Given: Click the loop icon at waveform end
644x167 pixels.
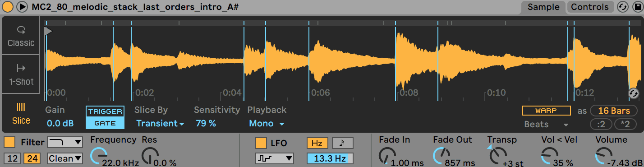Looking at the screenshot, I should pyautogui.click(x=634, y=93).
